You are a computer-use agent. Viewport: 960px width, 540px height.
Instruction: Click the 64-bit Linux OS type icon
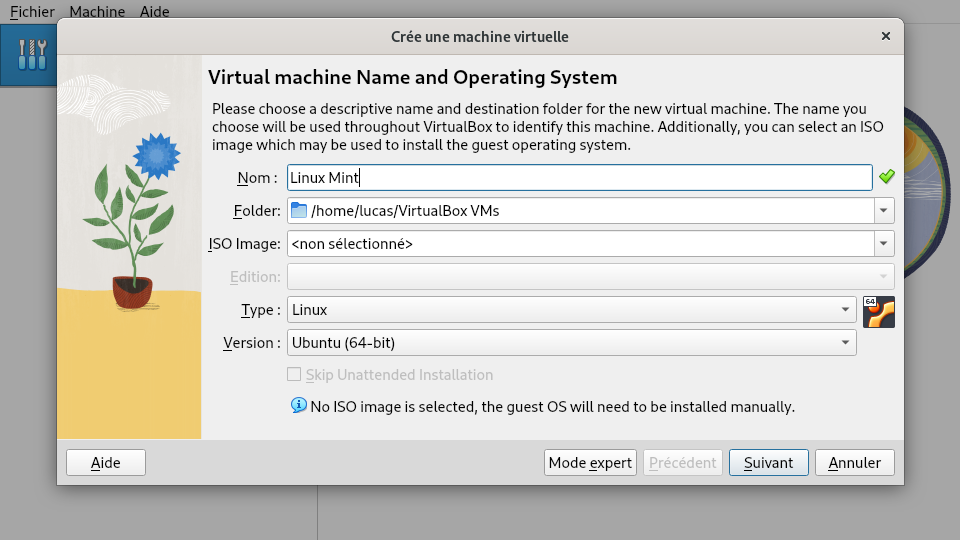(x=878, y=312)
